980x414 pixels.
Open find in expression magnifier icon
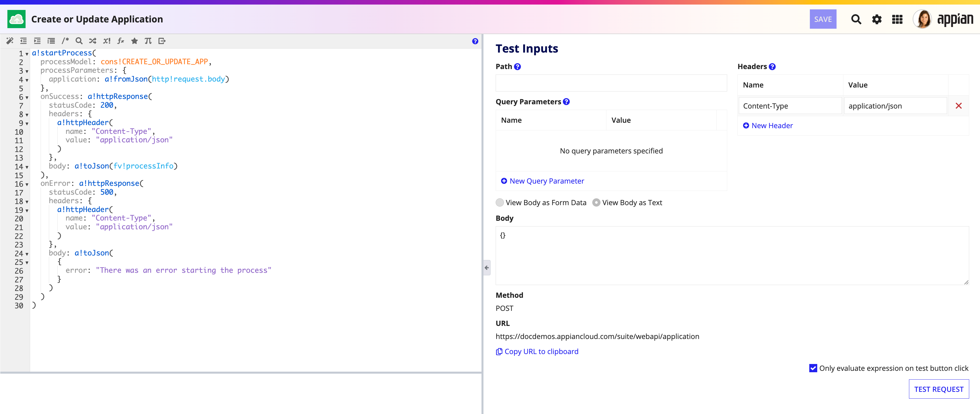click(x=79, y=41)
